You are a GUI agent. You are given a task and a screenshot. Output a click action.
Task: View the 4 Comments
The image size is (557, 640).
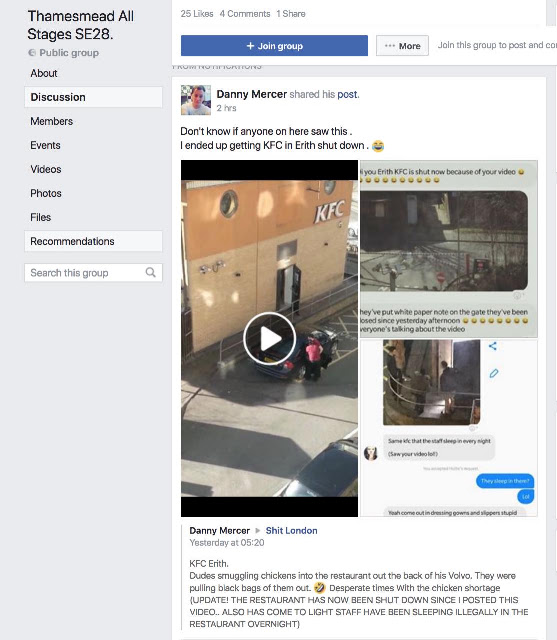click(245, 14)
